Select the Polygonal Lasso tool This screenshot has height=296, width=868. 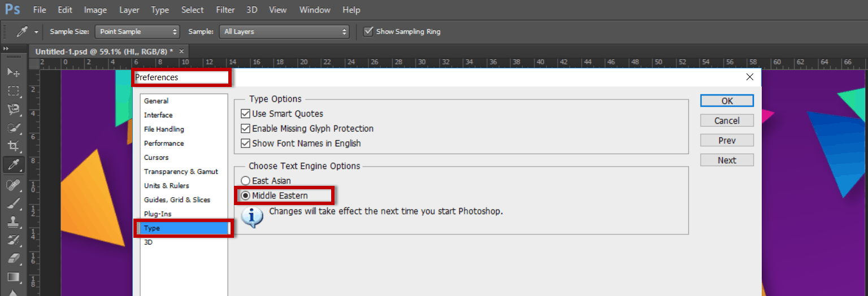coord(13,109)
